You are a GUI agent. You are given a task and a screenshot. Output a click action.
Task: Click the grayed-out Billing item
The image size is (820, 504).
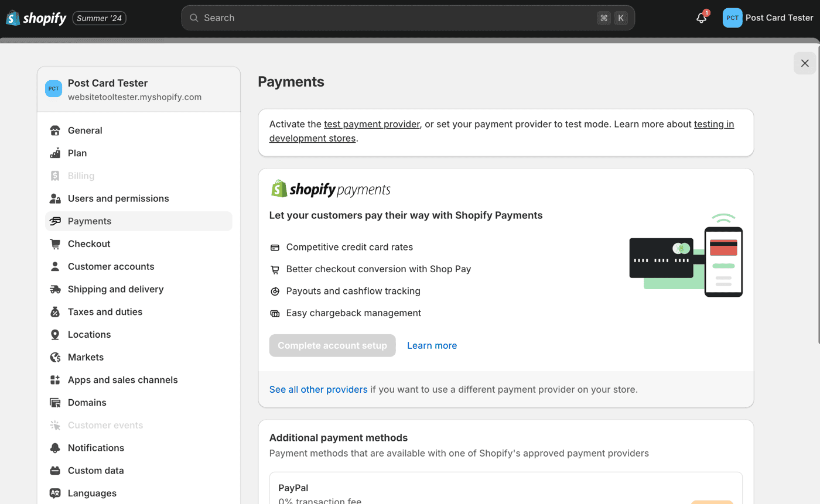139,176
